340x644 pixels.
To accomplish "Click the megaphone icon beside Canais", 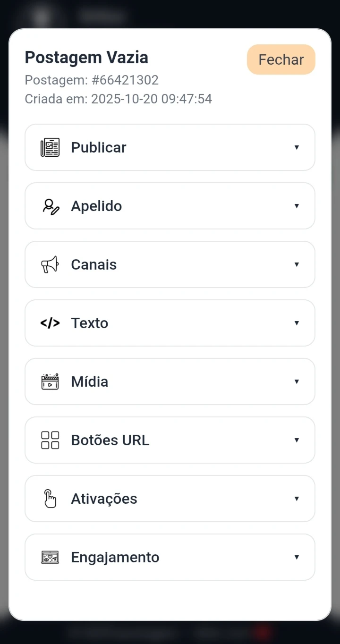I will pos(50,264).
